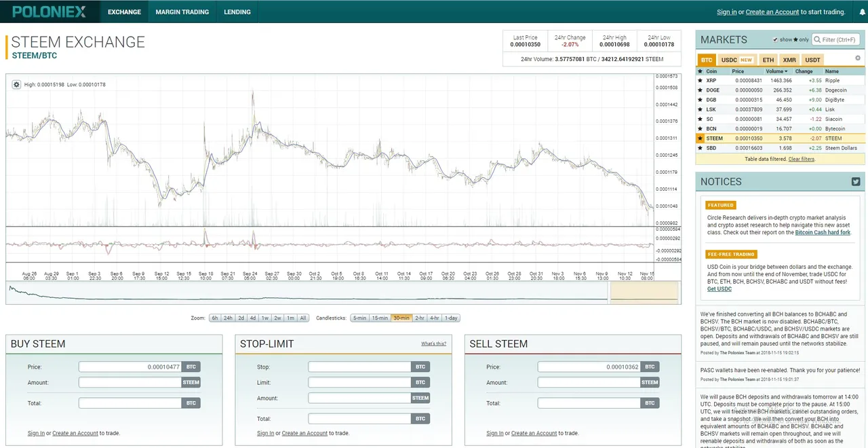The width and height of the screenshot is (868, 448).
Task: Set chart zoom to All
Action: click(x=303, y=318)
